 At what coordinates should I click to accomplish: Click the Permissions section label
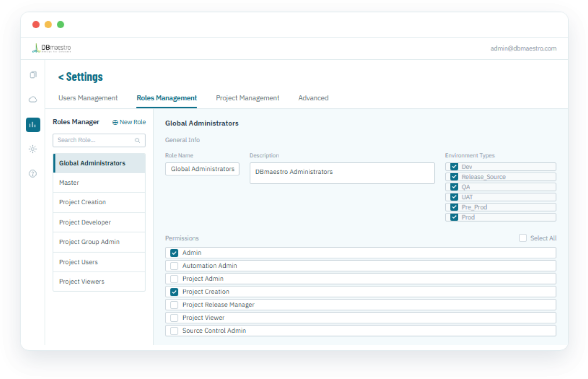[182, 238]
